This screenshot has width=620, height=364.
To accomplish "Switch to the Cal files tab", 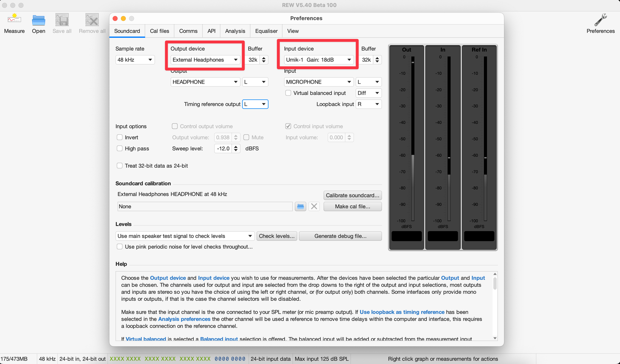I will coord(159,31).
